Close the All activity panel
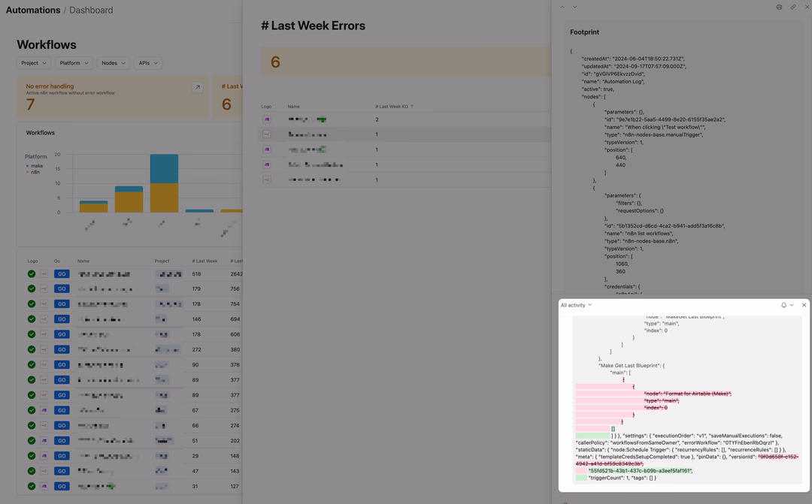Image resolution: width=812 pixels, height=504 pixels. coord(804,305)
